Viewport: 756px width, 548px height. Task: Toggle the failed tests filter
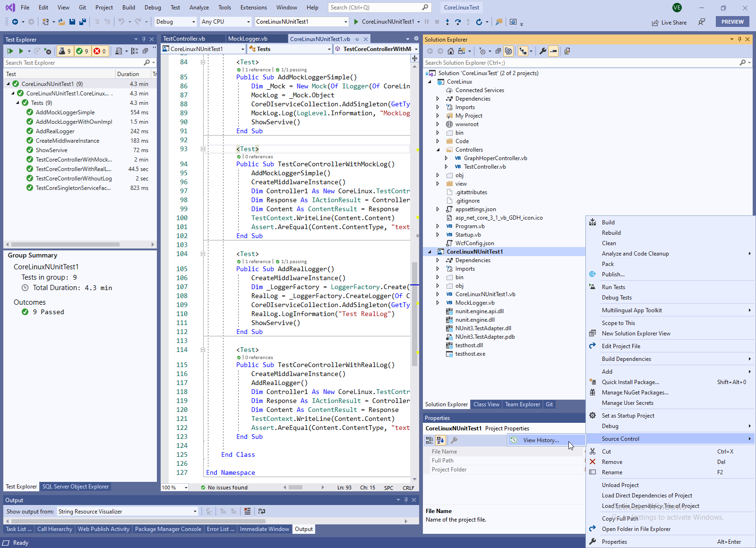(x=99, y=51)
